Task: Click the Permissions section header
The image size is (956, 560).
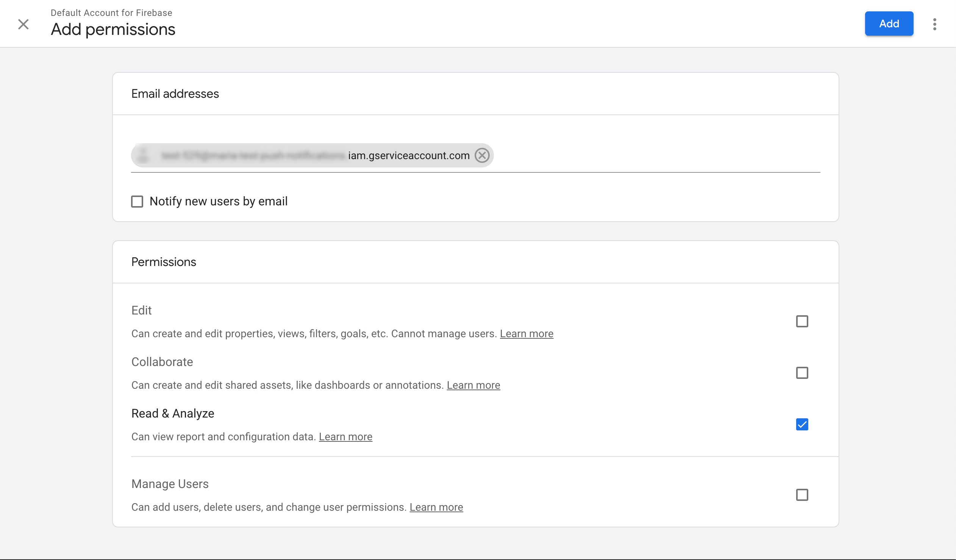Action: (x=164, y=262)
